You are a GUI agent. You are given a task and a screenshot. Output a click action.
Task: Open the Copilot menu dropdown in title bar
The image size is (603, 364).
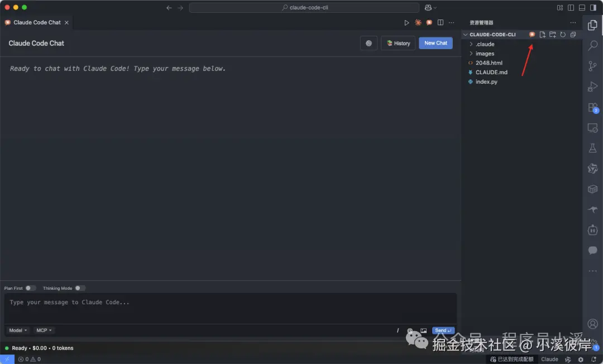tap(430, 8)
